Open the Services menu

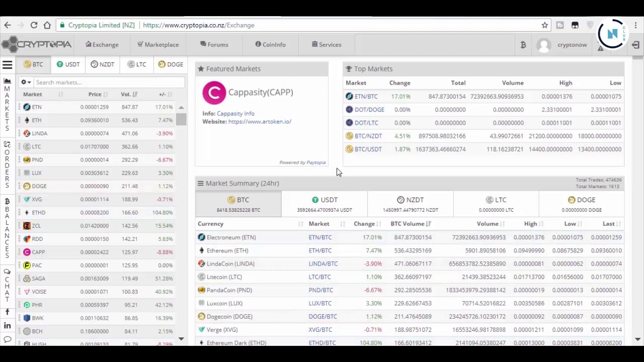coord(327,45)
